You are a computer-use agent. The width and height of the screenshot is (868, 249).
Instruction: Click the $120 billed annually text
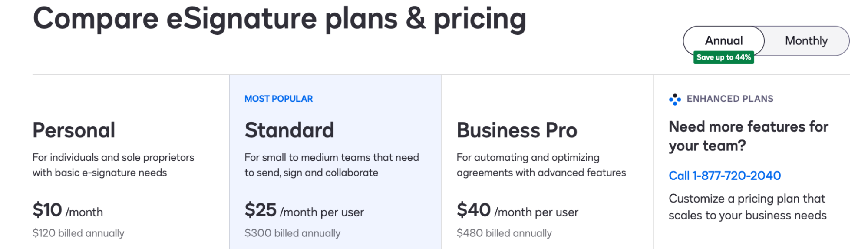78,233
